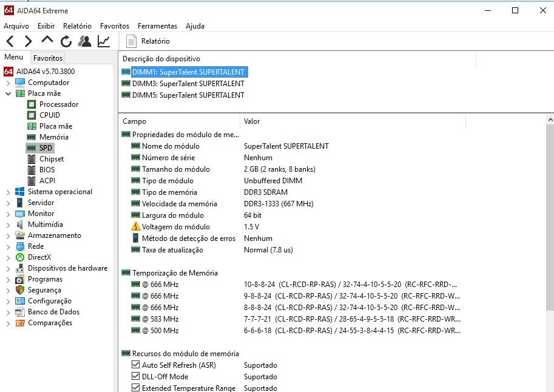Select the Servidor tree item
This screenshot has width=554, height=392.
pos(41,203)
